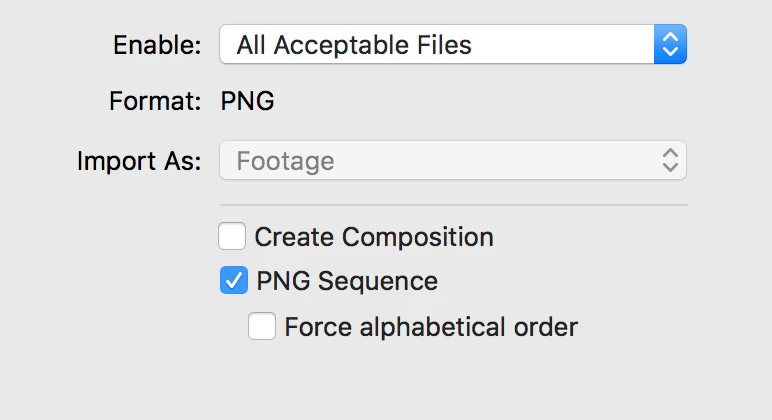Click the empty box beside Force alphabetical order
772x420 pixels.
click(262, 326)
